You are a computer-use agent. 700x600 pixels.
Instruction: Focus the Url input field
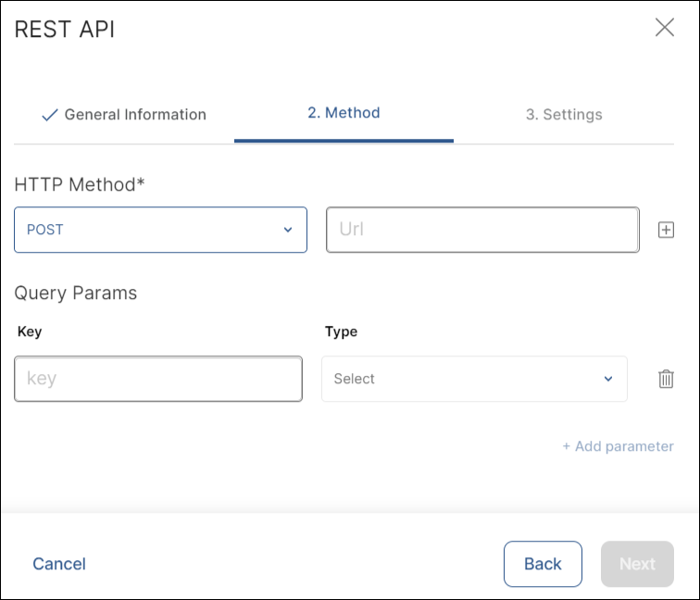[482, 230]
